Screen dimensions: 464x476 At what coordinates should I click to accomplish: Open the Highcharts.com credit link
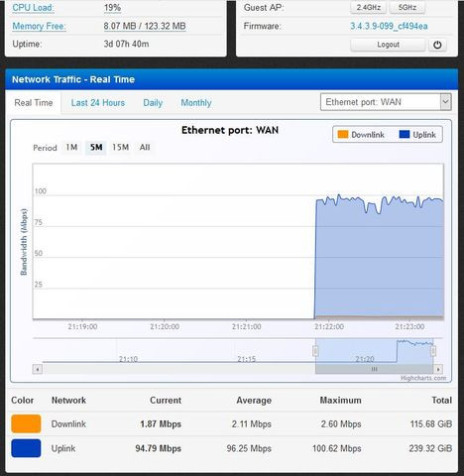pos(423,378)
